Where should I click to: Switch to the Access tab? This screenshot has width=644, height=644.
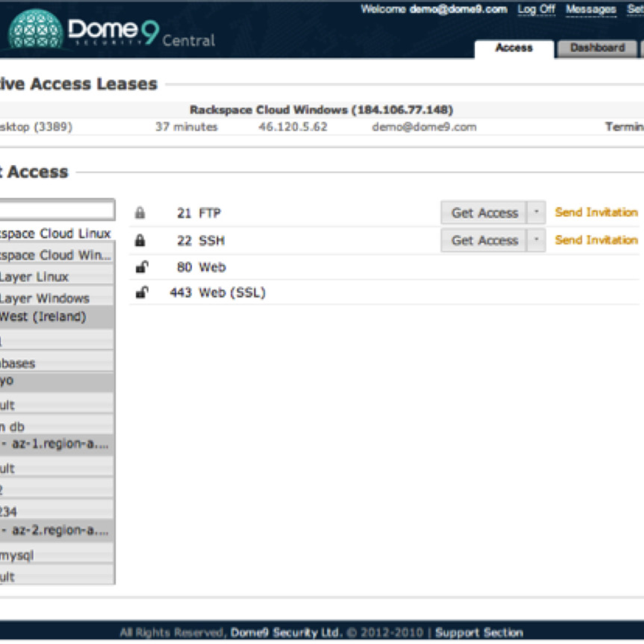pos(514,48)
